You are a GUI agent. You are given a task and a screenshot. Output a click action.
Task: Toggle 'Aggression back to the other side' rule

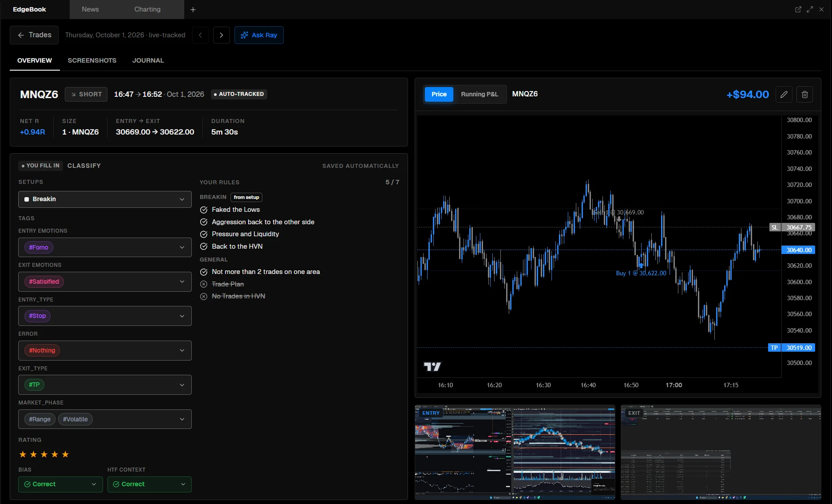click(204, 222)
